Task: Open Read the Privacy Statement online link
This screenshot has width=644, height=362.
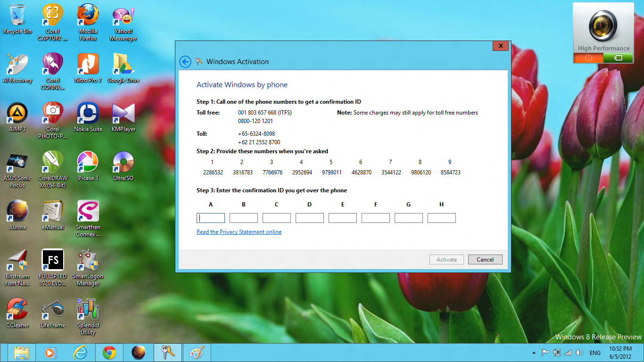Action: click(239, 232)
